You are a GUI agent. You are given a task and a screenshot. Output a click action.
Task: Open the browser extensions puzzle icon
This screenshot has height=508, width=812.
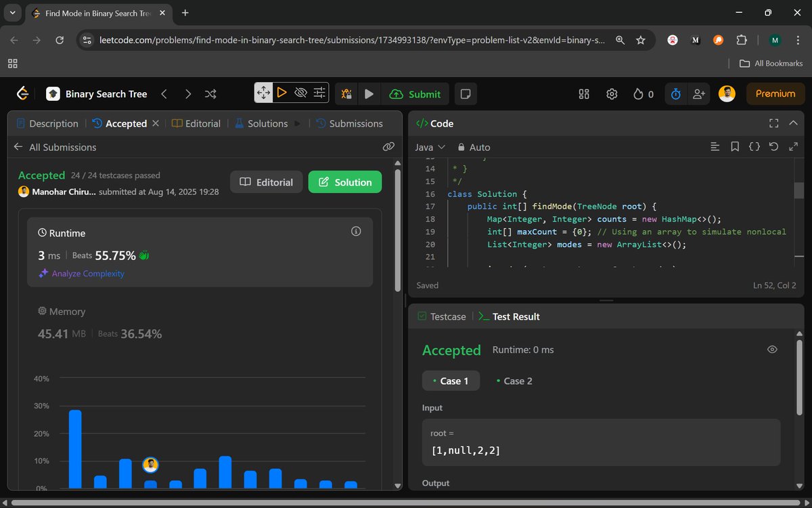coord(742,40)
